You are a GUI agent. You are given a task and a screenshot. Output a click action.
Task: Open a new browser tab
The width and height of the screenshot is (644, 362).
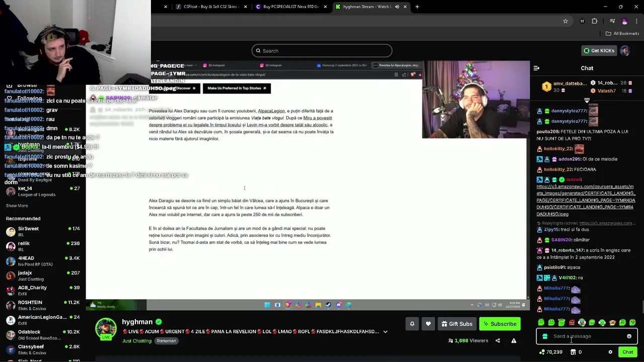pos(417,7)
